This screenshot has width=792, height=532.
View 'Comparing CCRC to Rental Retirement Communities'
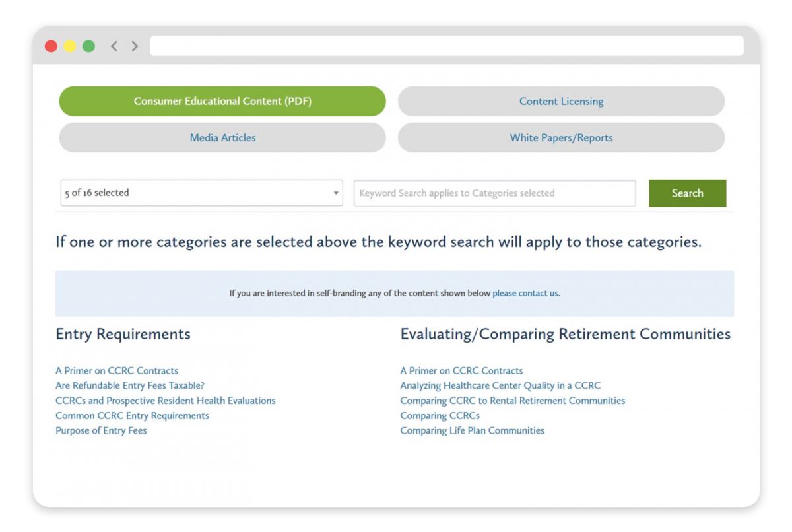point(512,401)
